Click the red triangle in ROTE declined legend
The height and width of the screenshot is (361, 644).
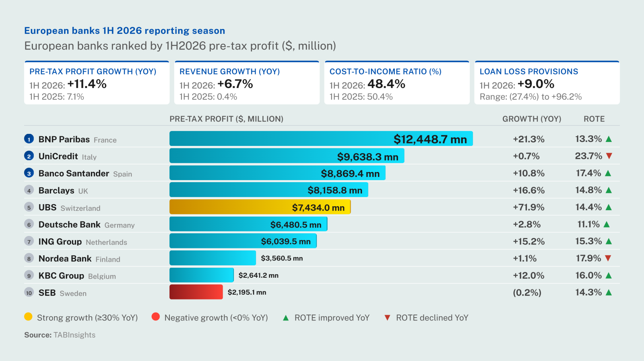[387, 318]
